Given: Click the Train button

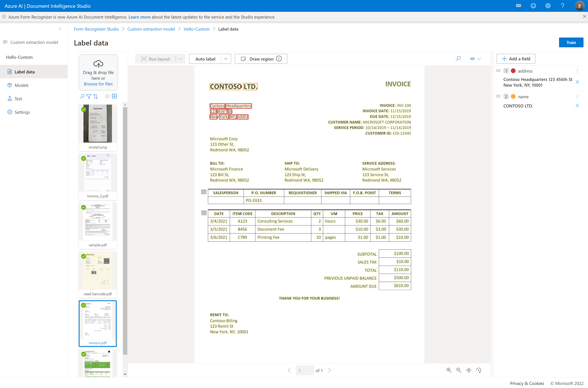Looking at the screenshot, I should (x=571, y=42).
